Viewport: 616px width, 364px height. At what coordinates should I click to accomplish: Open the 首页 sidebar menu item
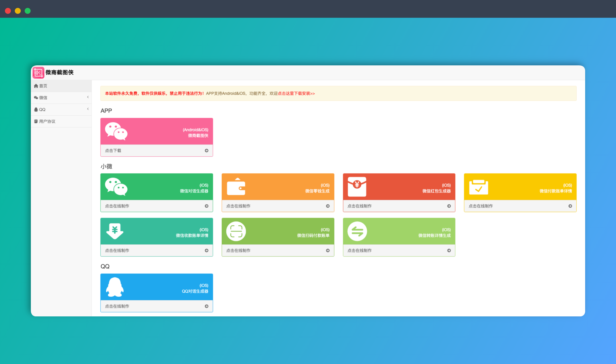click(x=43, y=86)
